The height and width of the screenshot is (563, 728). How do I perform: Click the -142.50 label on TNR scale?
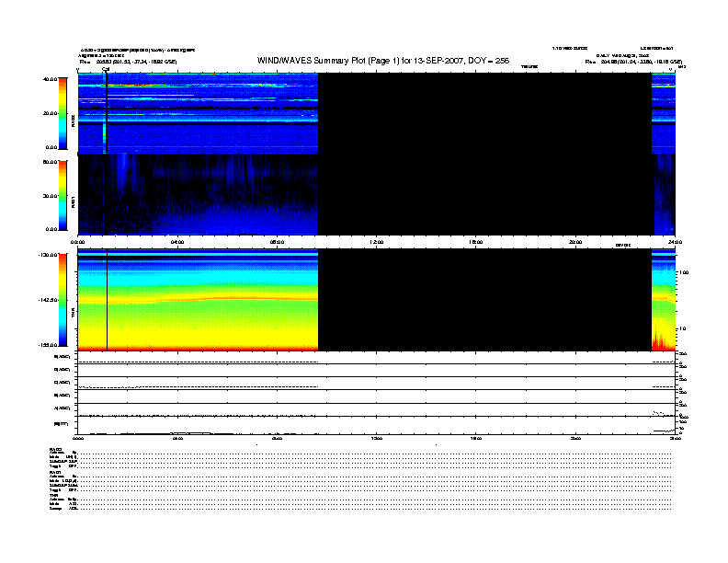[x=48, y=300]
